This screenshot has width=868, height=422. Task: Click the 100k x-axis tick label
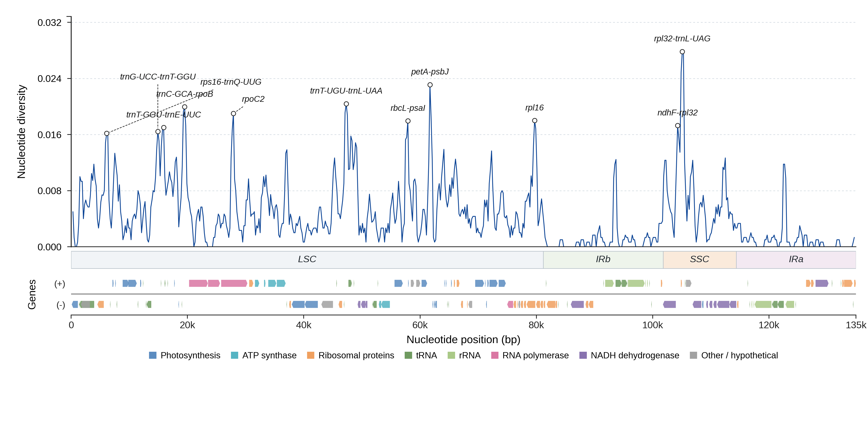(652, 325)
